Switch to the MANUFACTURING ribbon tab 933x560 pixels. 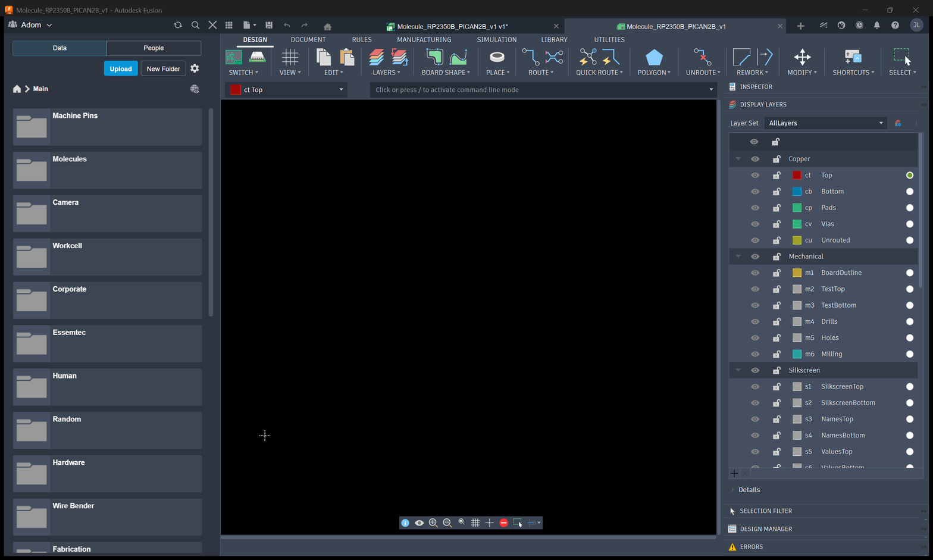click(x=424, y=40)
